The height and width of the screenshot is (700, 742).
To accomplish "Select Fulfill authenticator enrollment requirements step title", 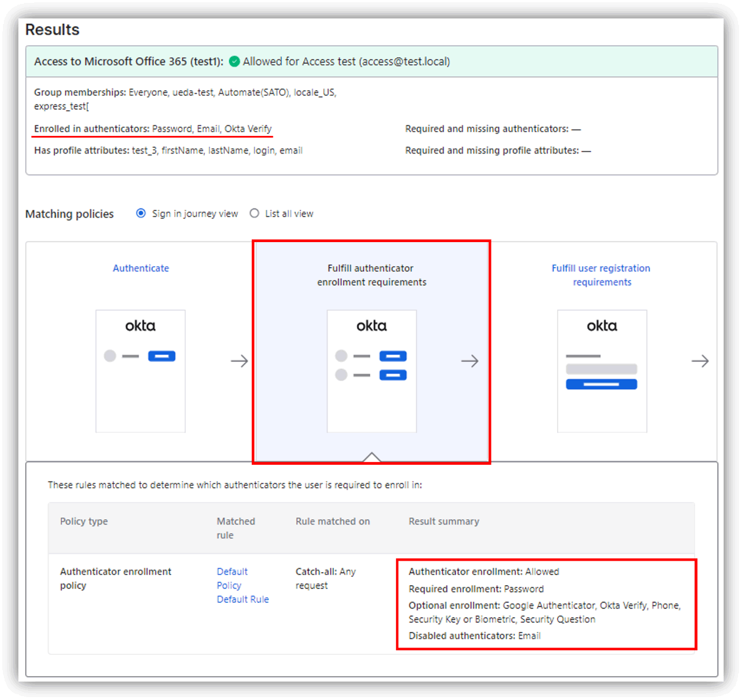I will click(x=371, y=275).
